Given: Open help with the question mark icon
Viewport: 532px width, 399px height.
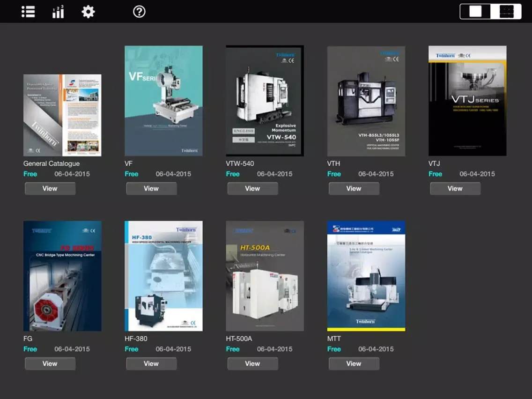Looking at the screenshot, I should pyautogui.click(x=139, y=12).
